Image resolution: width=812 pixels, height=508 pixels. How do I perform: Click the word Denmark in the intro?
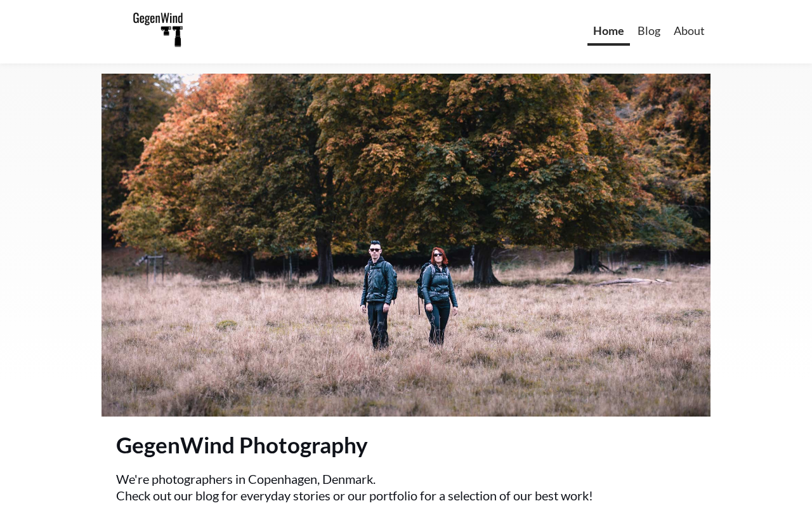tap(348, 479)
